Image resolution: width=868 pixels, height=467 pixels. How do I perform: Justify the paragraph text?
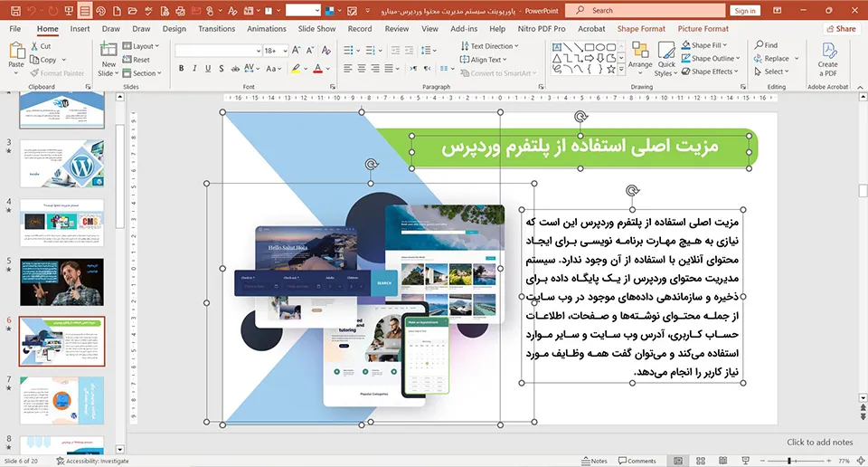(x=389, y=69)
